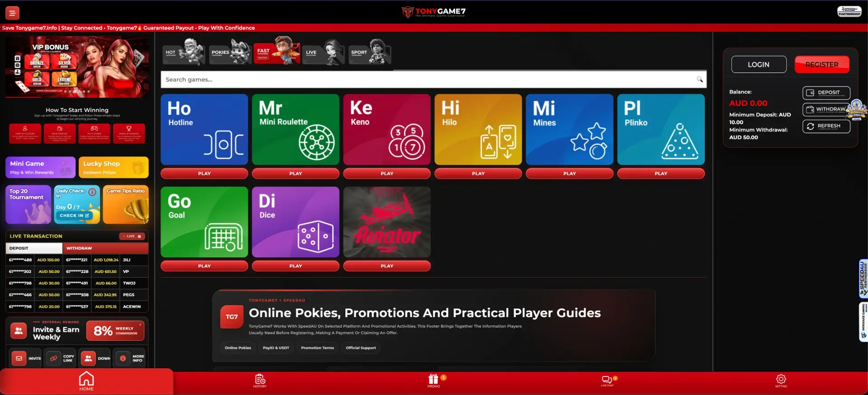Click PLAY under Hotline

pos(204,174)
